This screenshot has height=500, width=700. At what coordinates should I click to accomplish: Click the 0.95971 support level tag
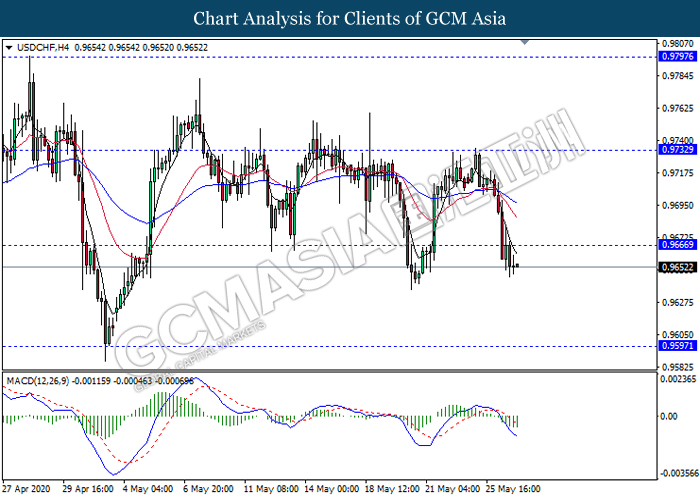[x=678, y=346]
